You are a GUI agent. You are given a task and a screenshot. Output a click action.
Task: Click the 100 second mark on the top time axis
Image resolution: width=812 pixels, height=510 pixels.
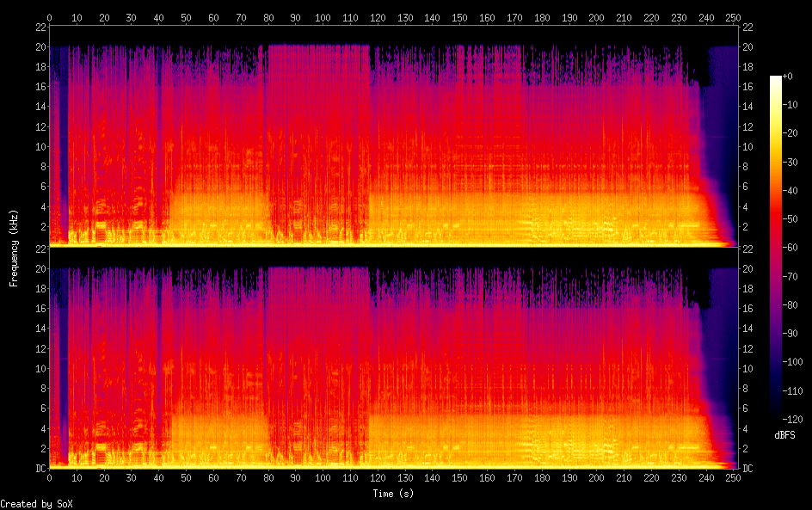pos(323,16)
